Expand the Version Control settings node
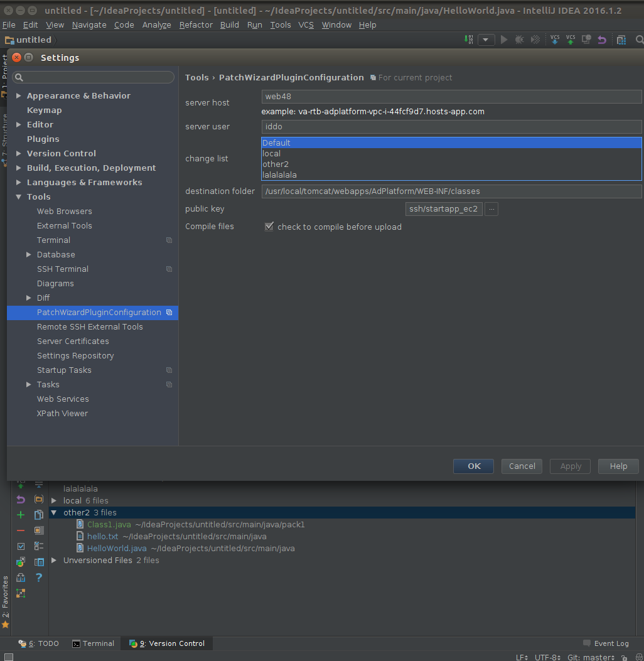This screenshot has width=644, height=661. point(19,153)
